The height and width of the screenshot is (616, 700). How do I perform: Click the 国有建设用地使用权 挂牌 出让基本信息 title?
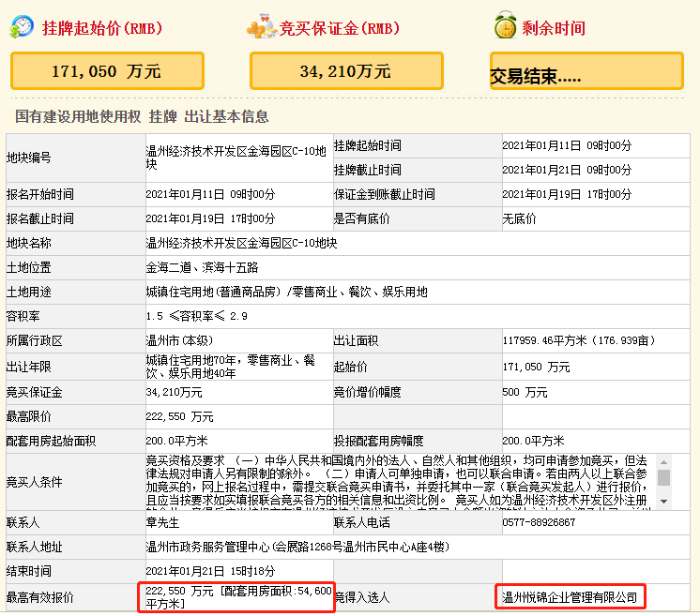click(x=142, y=116)
